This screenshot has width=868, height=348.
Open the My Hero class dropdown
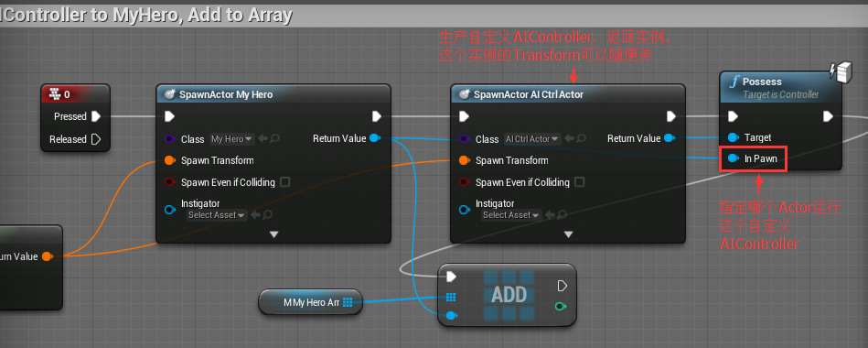(x=232, y=139)
